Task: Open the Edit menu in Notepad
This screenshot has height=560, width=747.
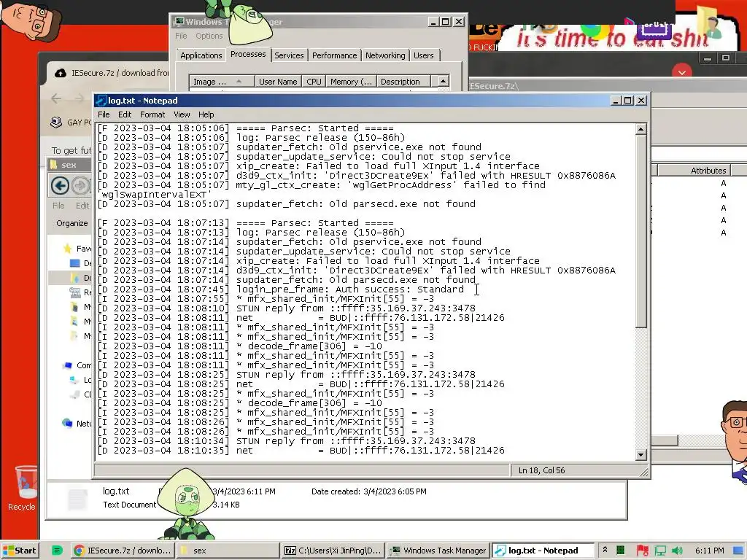Action: 125,114
